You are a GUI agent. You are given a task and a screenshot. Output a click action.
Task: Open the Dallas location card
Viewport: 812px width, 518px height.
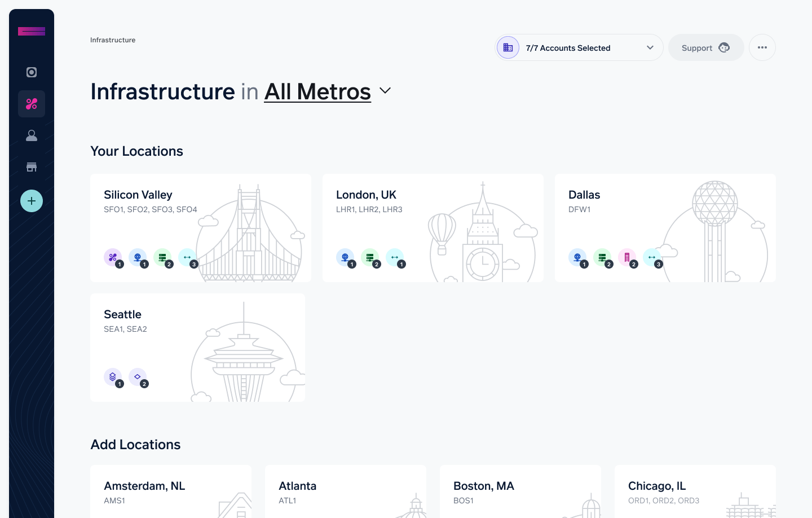pyautogui.click(x=665, y=228)
